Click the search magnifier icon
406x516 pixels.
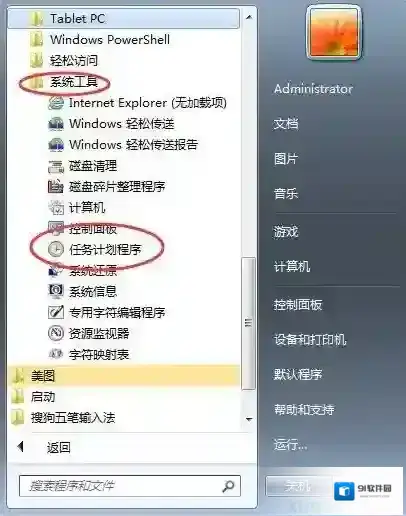click(228, 486)
